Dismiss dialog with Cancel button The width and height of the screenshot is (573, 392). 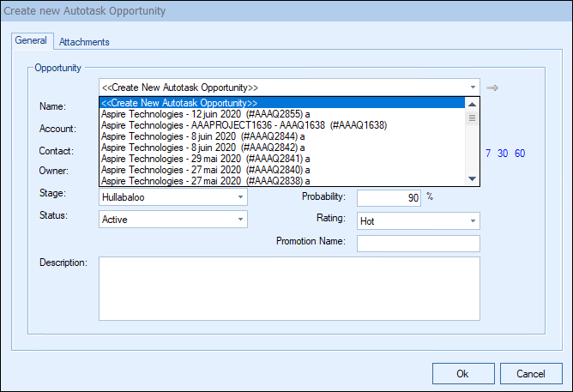tap(531, 373)
